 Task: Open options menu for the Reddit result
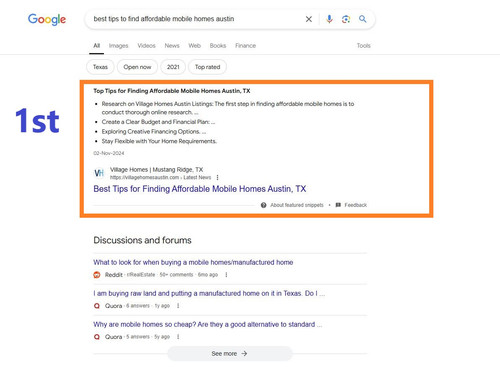[x=226, y=275]
